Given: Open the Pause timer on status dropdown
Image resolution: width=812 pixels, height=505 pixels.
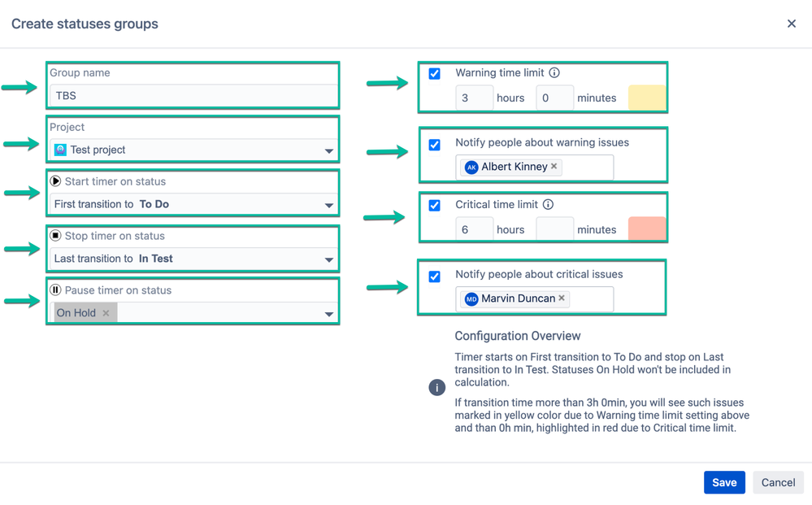Looking at the screenshot, I should (x=328, y=313).
